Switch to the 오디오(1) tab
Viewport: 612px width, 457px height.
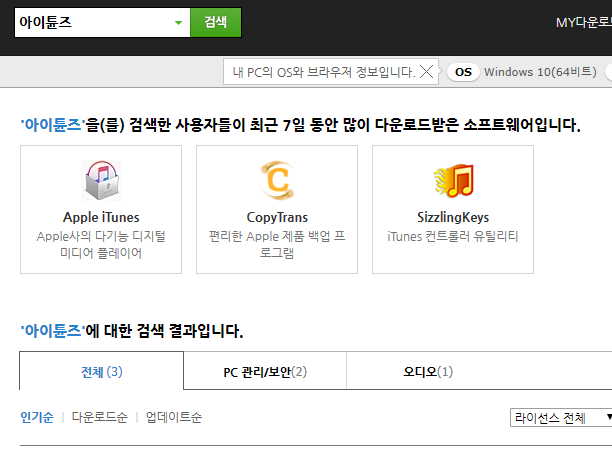pyautogui.click(x=428, y=372)
